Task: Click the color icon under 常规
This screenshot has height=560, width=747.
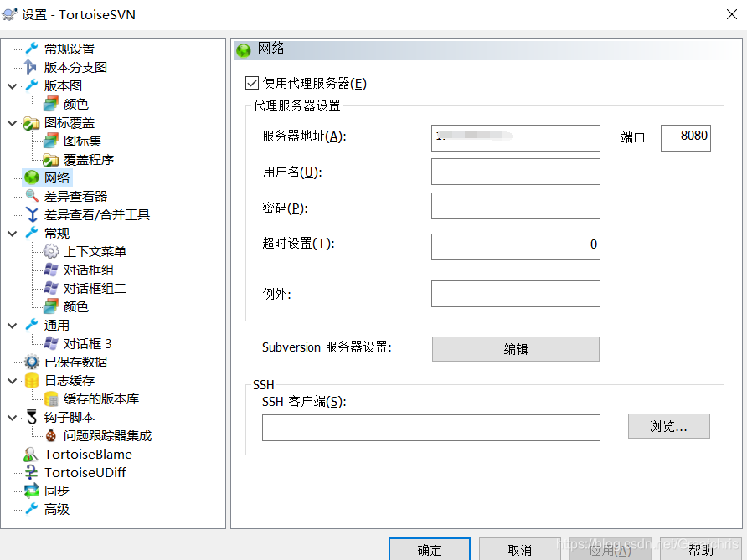Action: [x=50, y=306]
